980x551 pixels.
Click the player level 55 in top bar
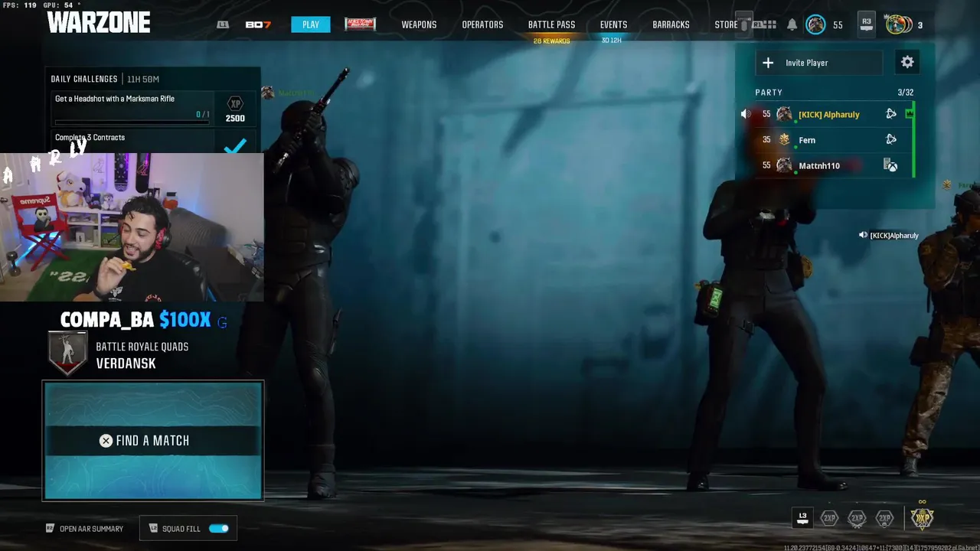tap(838, 25)
